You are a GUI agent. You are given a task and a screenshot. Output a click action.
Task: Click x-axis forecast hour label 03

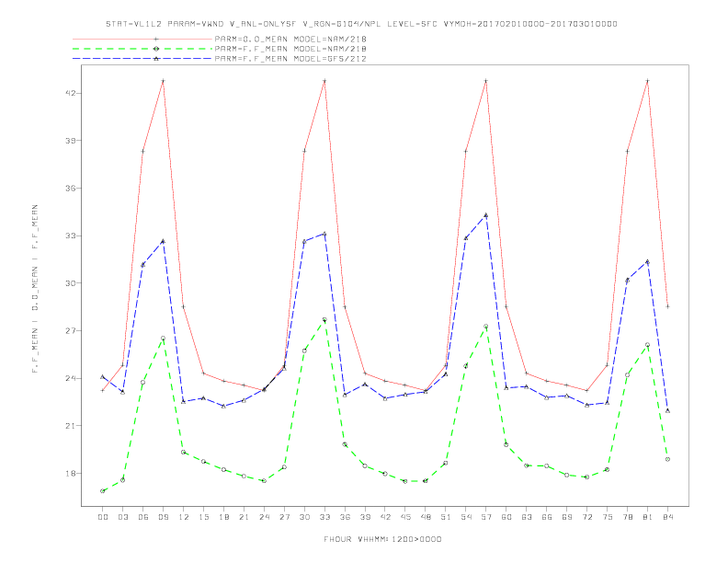click(122, 517)
